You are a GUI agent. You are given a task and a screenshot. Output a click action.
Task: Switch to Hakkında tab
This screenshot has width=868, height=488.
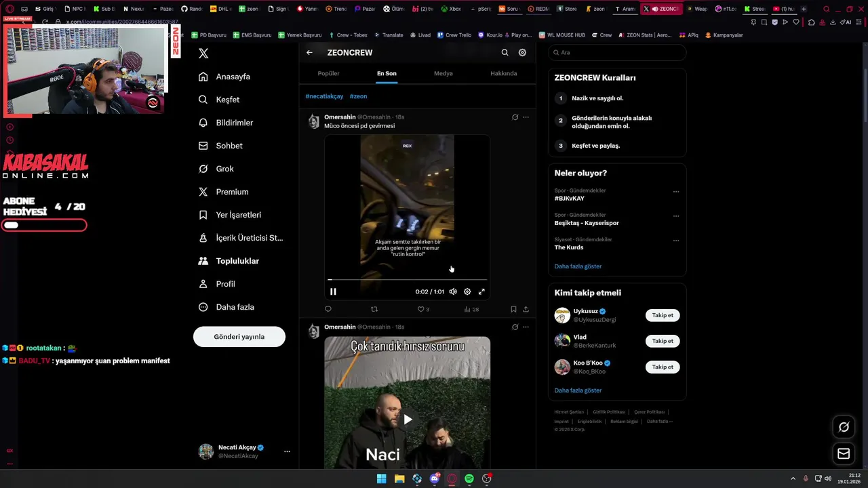point(504,73)
